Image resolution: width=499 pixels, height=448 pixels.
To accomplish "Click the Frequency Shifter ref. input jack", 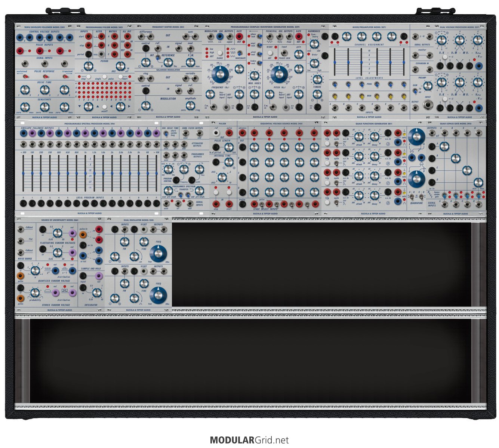I will (x=158, y=49).
